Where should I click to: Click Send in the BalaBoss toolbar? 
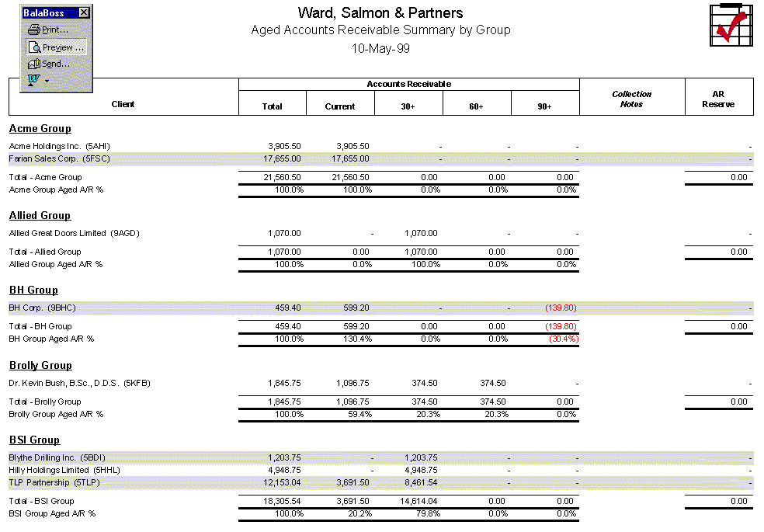point(49,64)
